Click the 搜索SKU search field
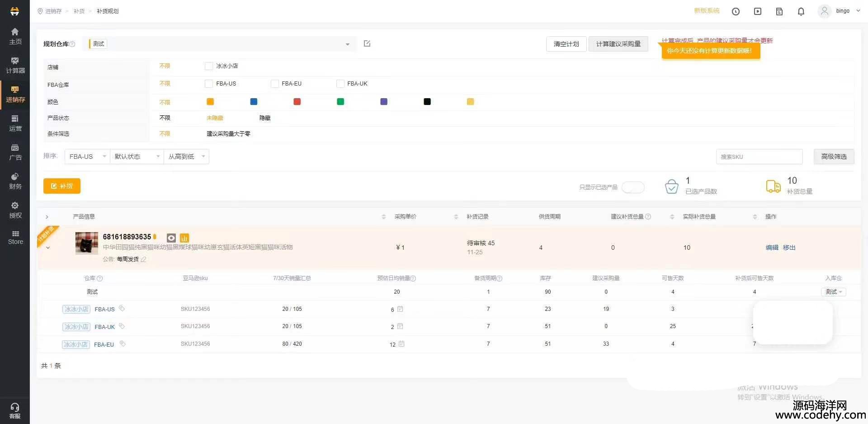Viewport: 868px width, 424px height. [x=759, y=157]
